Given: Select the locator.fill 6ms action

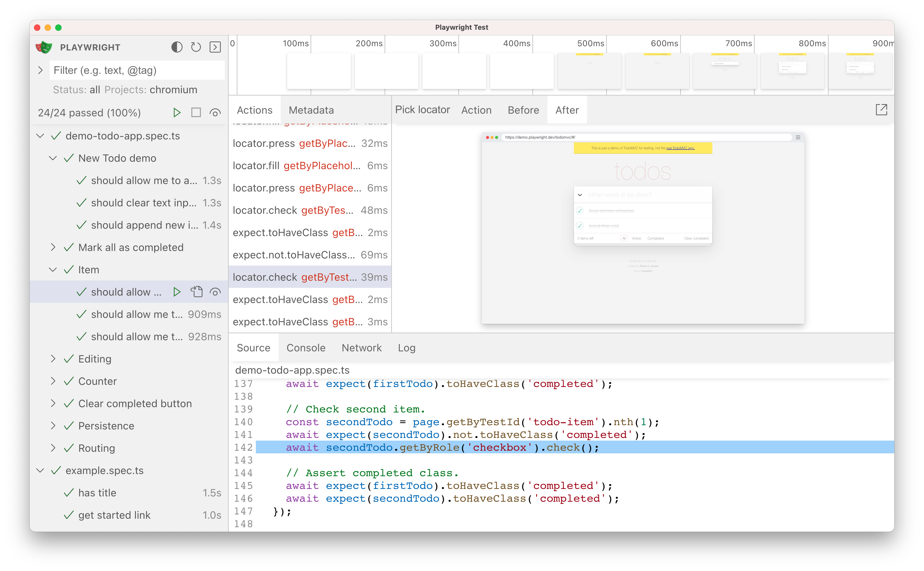Looking at the screenshot, I should click(x=310, y=166).
